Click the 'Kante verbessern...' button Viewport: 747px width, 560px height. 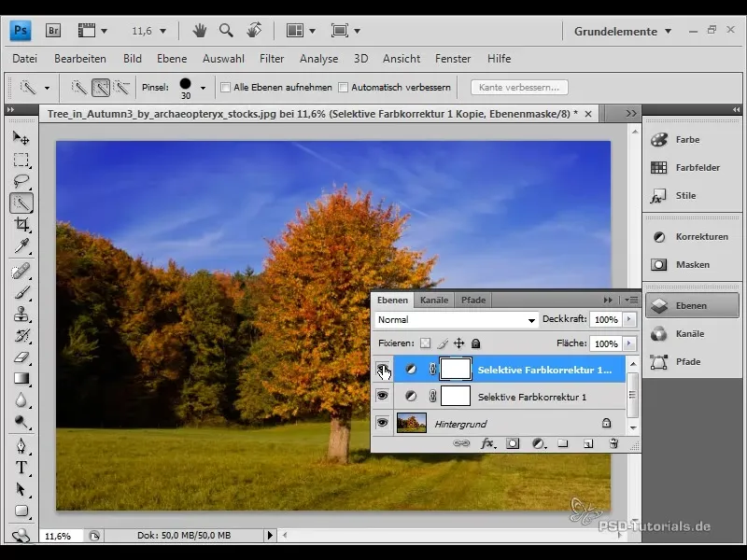pyautogui.click(x=519, y=87)
